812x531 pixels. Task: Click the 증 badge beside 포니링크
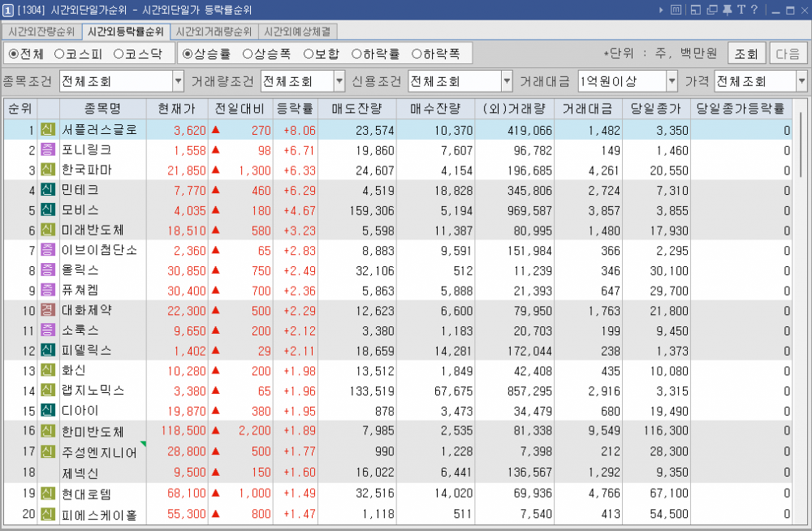click(x=47, y=150)
